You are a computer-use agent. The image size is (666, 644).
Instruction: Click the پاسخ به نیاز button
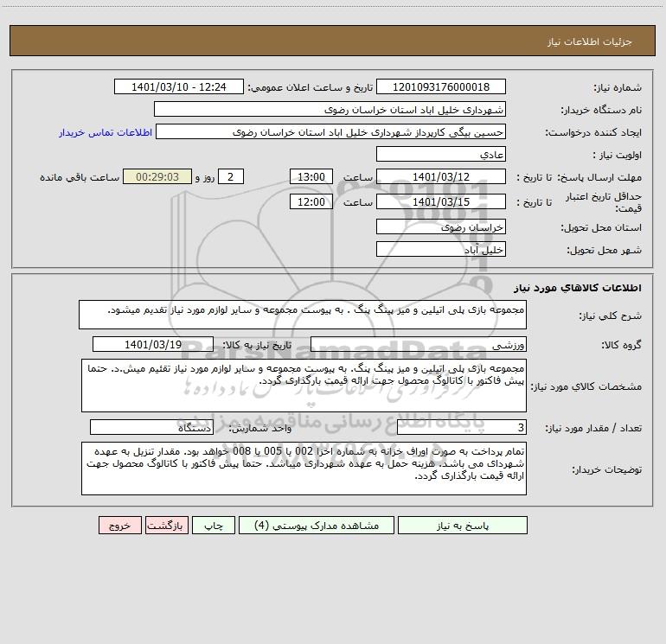pyautogui.click(x=462, y=525)
